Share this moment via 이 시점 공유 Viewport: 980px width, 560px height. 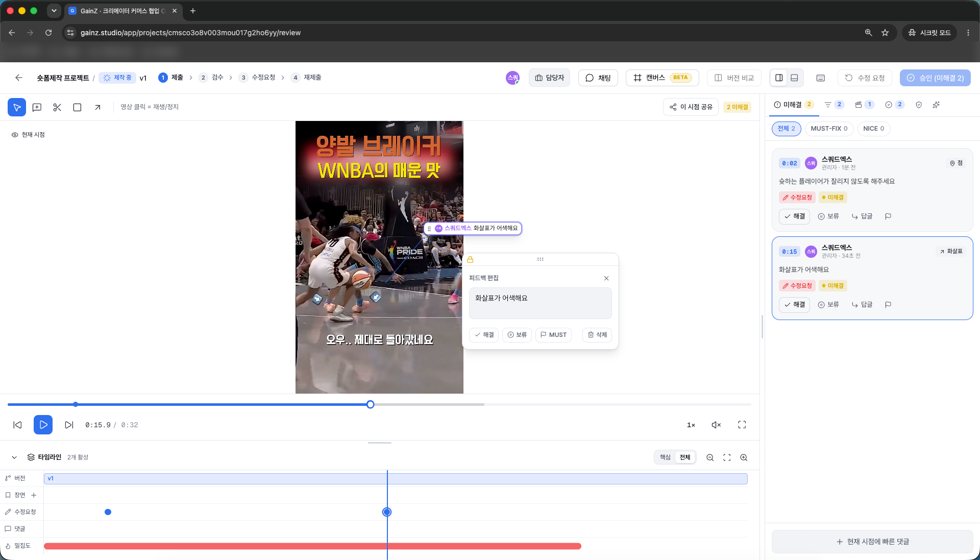pyautogui.click(x=691, y=107)
